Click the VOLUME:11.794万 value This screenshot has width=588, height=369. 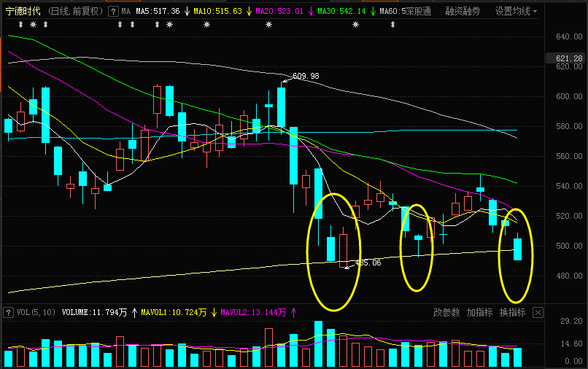[x=95, y=312]
